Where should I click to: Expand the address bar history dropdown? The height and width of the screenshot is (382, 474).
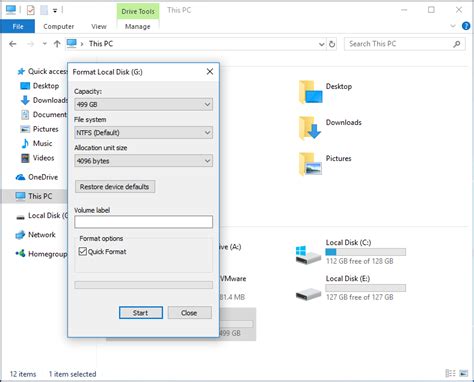[x=321, y=44]
